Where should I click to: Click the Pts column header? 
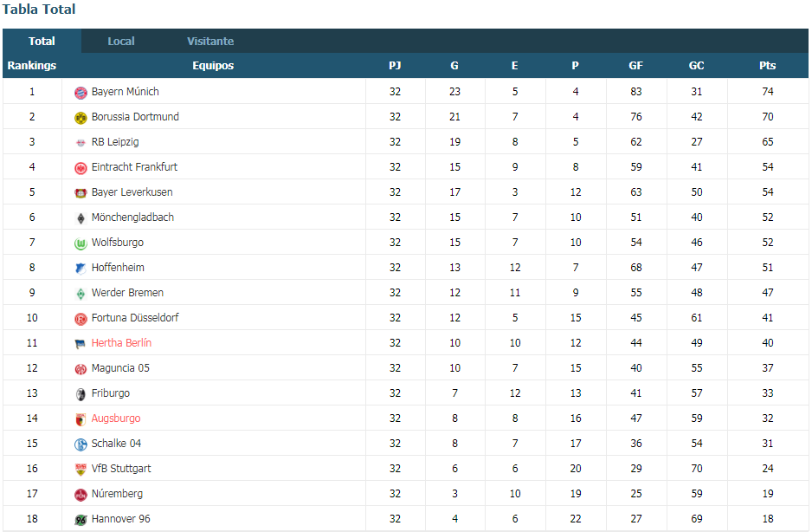(x=768, y=65)
